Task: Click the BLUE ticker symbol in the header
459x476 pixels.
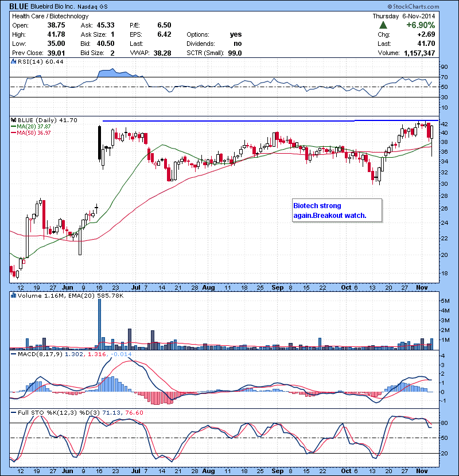Action: (19, 6)
